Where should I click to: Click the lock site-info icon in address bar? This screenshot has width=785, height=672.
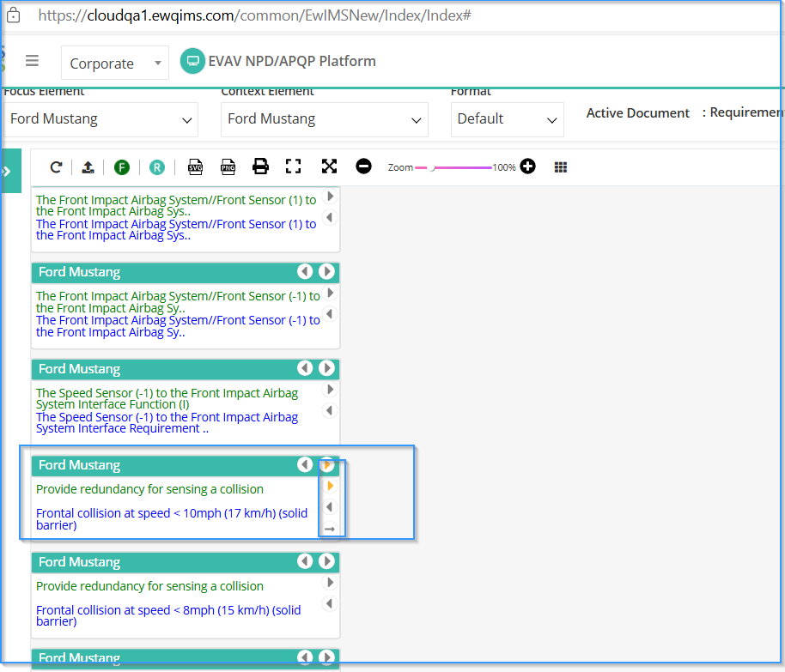point(14,15)
